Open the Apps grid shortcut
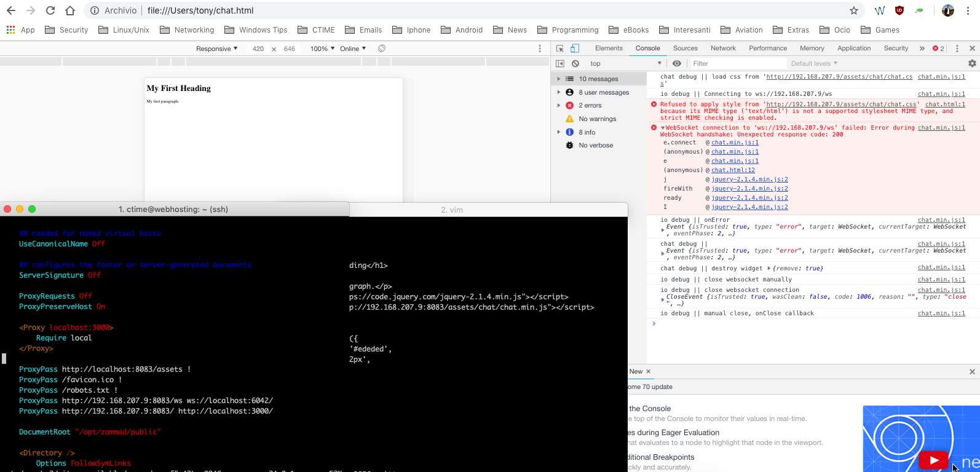This screenshot has width=980, height=472. coord(20,29)
